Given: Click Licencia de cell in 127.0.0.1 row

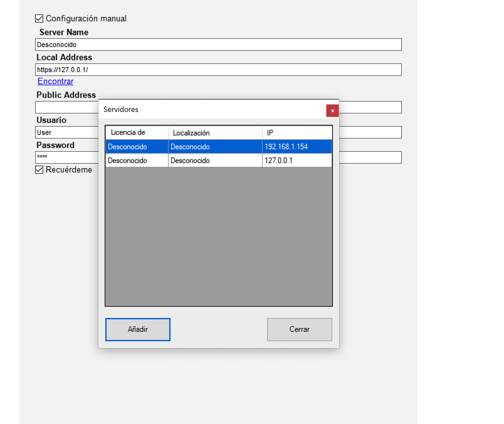Looking at the screenshot, I should 137,161.
